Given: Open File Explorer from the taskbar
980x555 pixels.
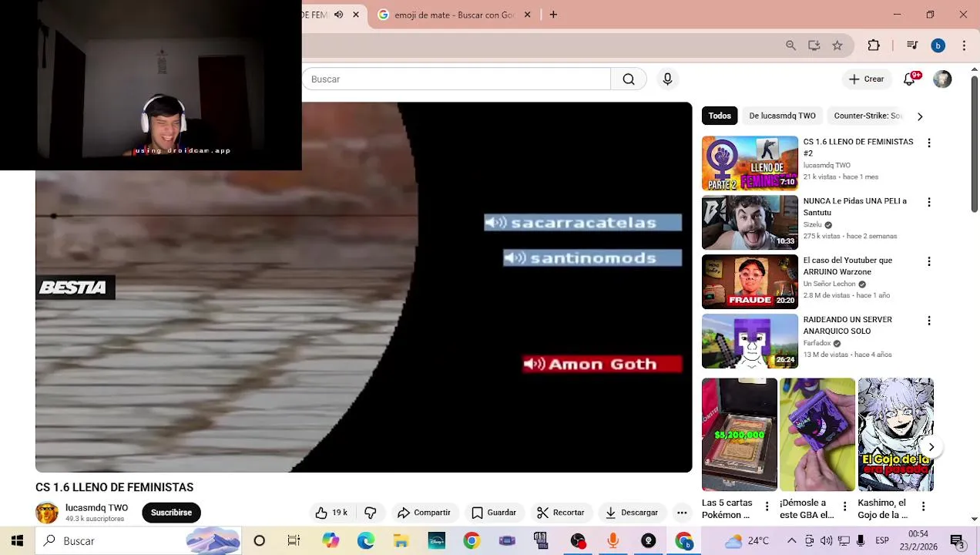Looking at the screenshot, I should tap(401, 541).
